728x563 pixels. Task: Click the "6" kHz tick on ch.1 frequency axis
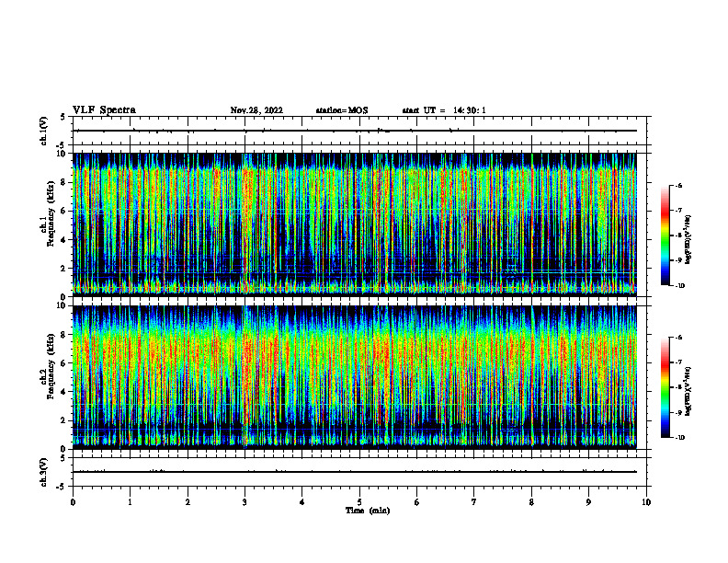point(63,211)
